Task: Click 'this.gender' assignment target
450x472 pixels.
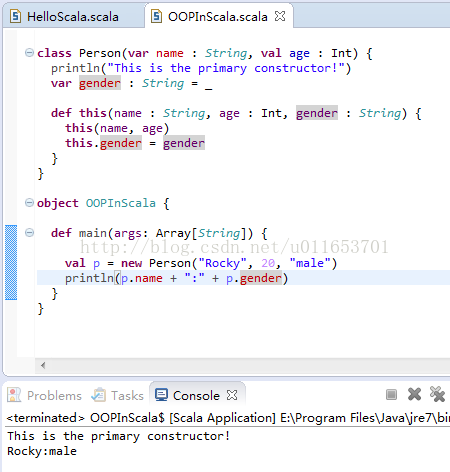Action: pyautogui.click(x=104, y=143)
